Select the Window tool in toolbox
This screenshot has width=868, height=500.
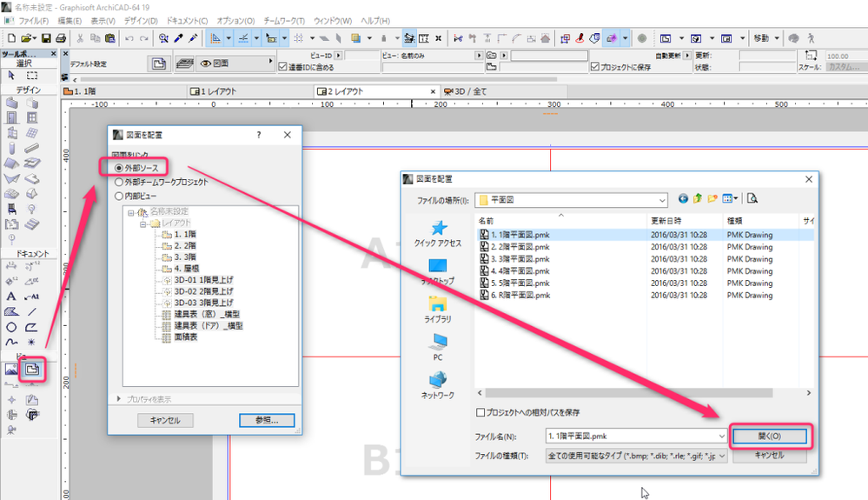click(32, 117)
